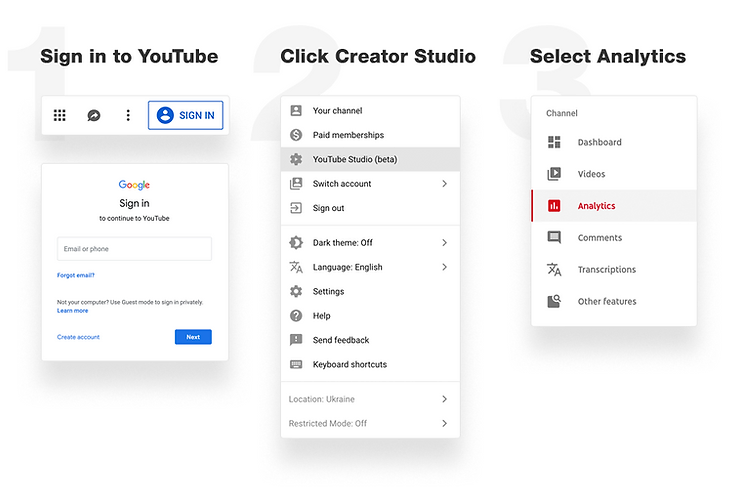Click the Language: English label
This screenshot has height=504, width=740.
coord(347,267)
